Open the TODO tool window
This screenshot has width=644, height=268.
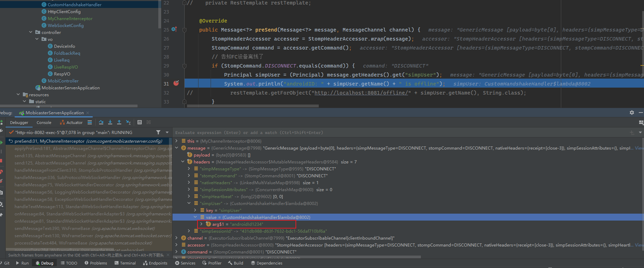(x=69, y=263)
